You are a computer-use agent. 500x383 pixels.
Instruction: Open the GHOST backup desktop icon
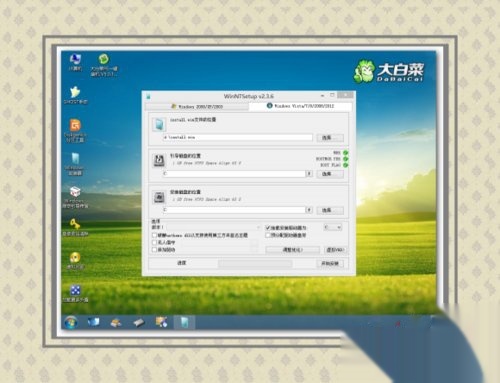pos(75,95)
